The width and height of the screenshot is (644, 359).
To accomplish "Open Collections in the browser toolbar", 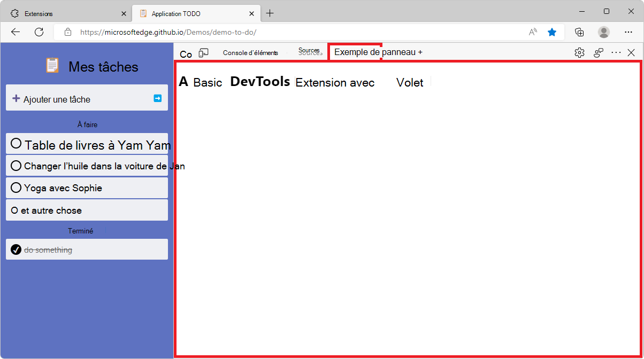I will [x=579, y=32].
